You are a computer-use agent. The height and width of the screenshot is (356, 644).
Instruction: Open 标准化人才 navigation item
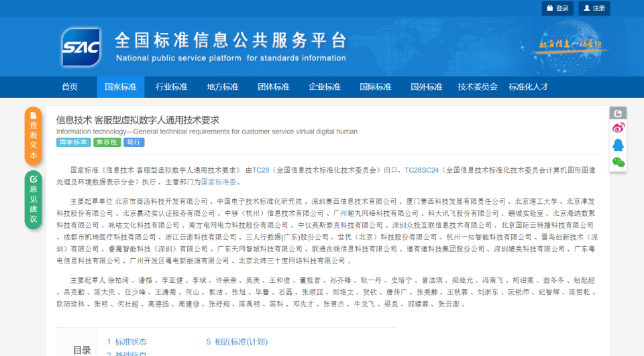[529, 87]
